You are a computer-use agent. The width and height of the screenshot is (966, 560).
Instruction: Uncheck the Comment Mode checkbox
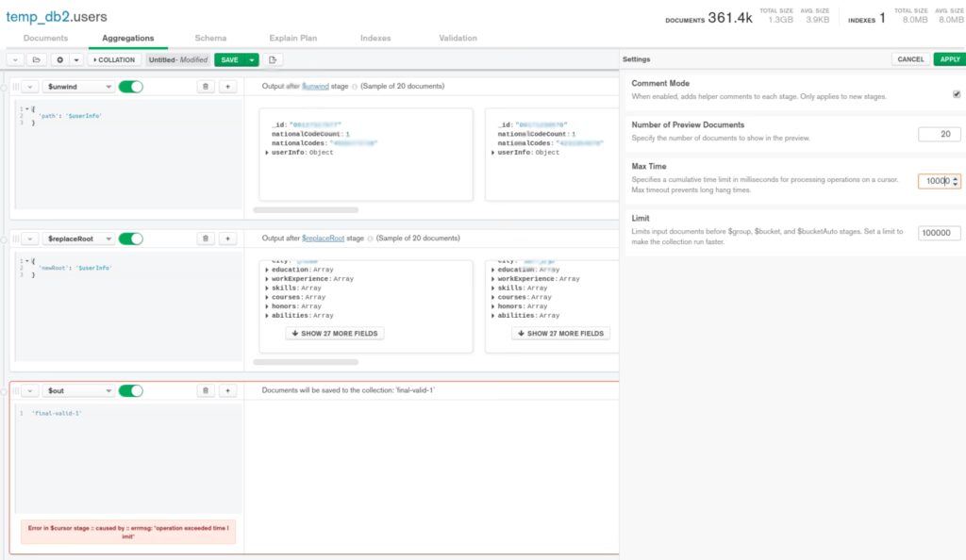tap(956, 94)
